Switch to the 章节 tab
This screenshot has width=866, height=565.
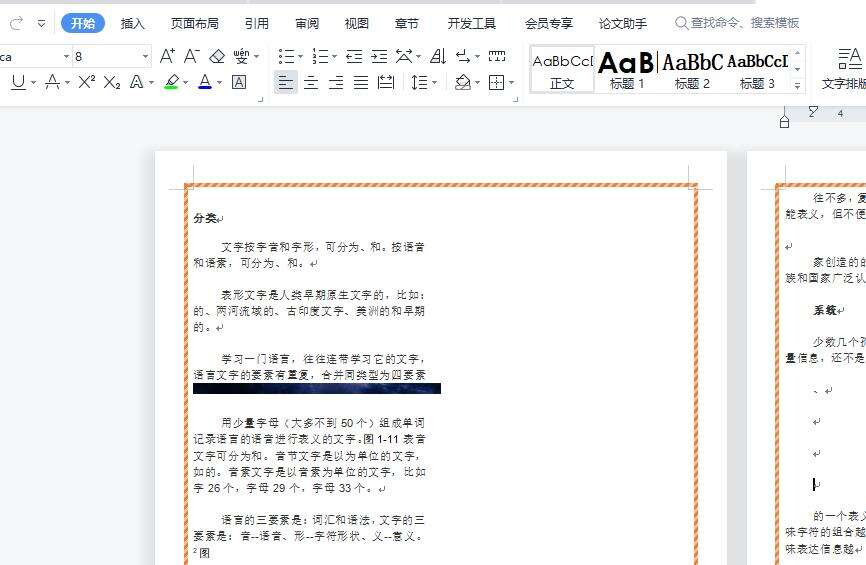[406, 23]
